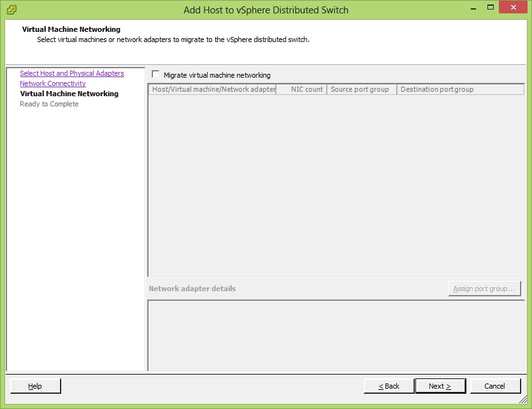Go to Select Host and Physical Adapters step
The image size is (532, 409).
(x=72, y=73)
